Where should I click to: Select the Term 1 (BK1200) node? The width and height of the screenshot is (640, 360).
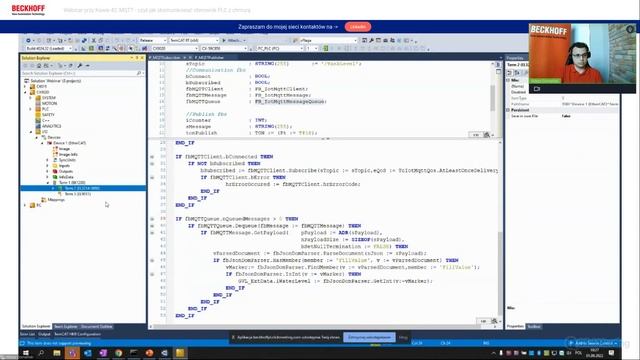coord(72,182)
